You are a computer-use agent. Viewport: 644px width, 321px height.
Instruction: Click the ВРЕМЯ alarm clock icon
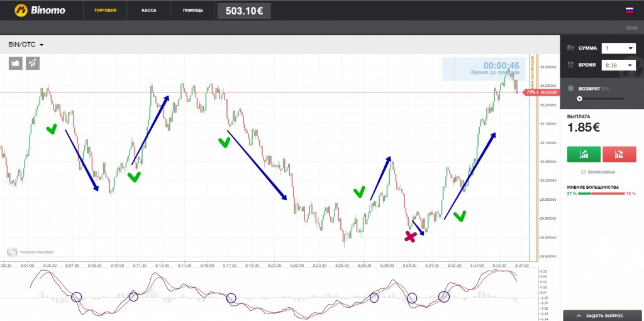coord(570,65)
